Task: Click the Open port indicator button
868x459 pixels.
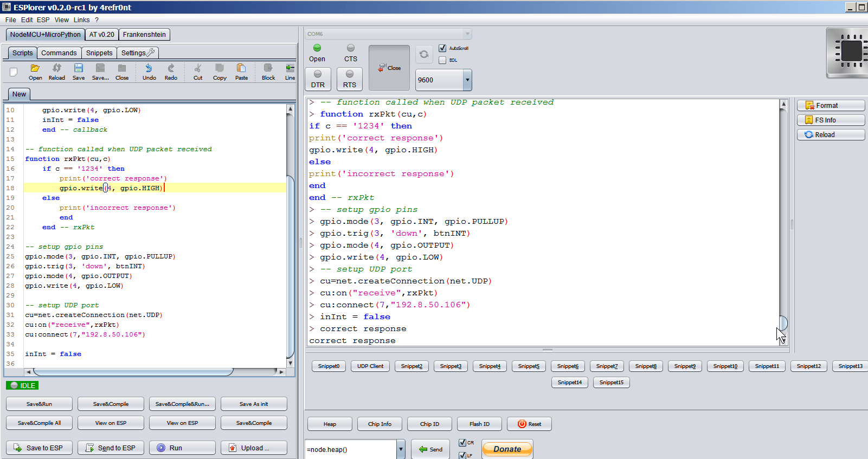Action: click(x=317, y=53)
